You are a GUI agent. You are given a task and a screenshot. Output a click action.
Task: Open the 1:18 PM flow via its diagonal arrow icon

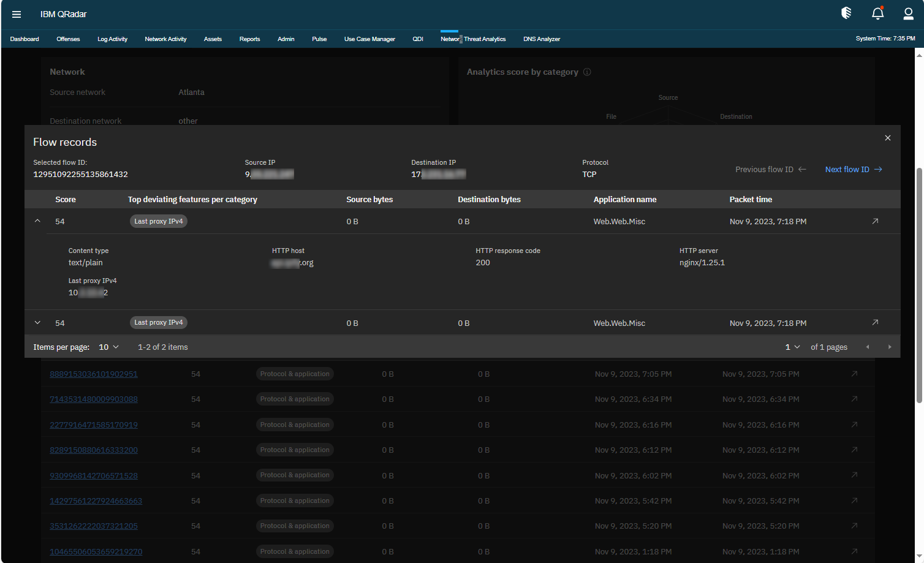click(x=855, y=551)
